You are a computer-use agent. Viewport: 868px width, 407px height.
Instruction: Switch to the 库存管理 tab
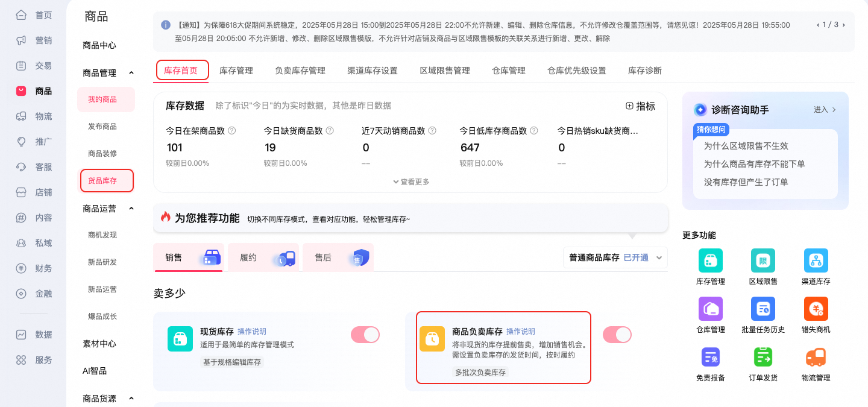[236, 71]
